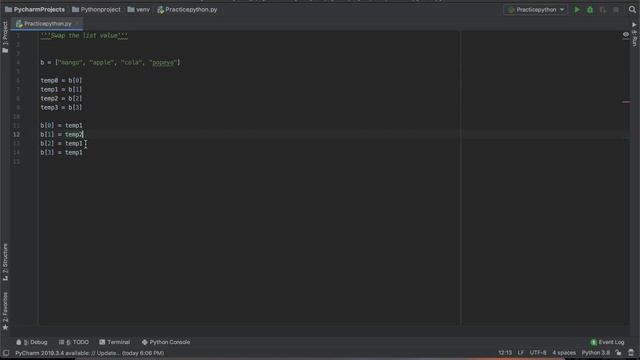The image size is (640, 360).
Task: Open the Event Log
Action: coord(607,342)
